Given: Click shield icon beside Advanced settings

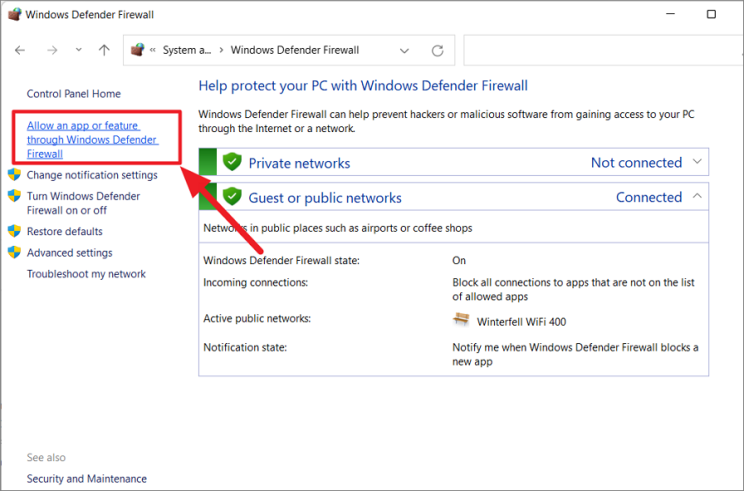Looking at the screenshot, I should point(15,252).
